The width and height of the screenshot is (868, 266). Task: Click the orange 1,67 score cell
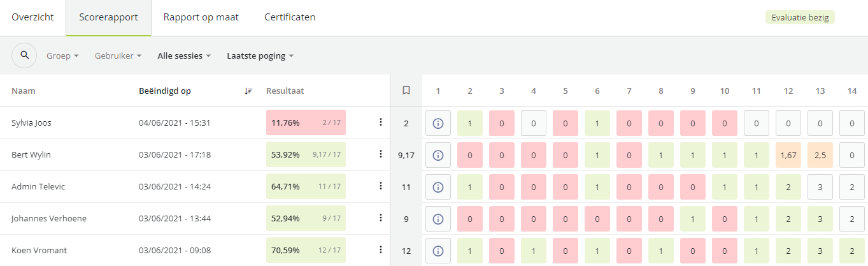(x=788, y=154)
